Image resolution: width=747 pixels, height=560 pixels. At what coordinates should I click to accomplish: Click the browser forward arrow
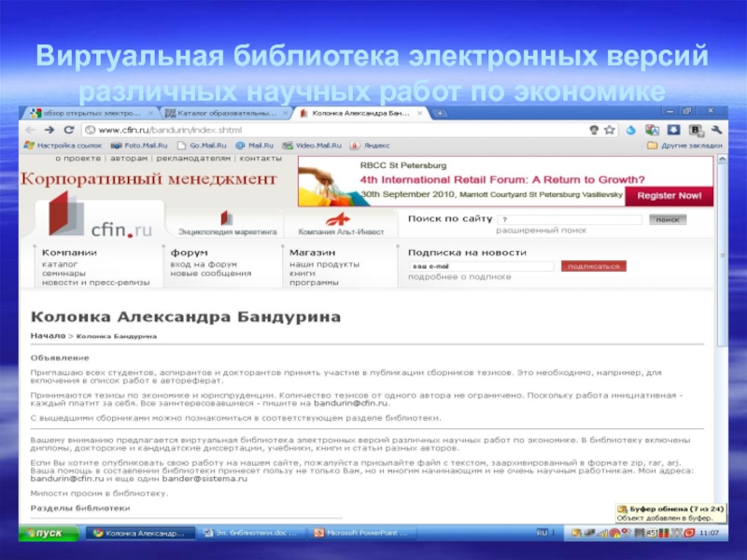click(x=47, y=130)
